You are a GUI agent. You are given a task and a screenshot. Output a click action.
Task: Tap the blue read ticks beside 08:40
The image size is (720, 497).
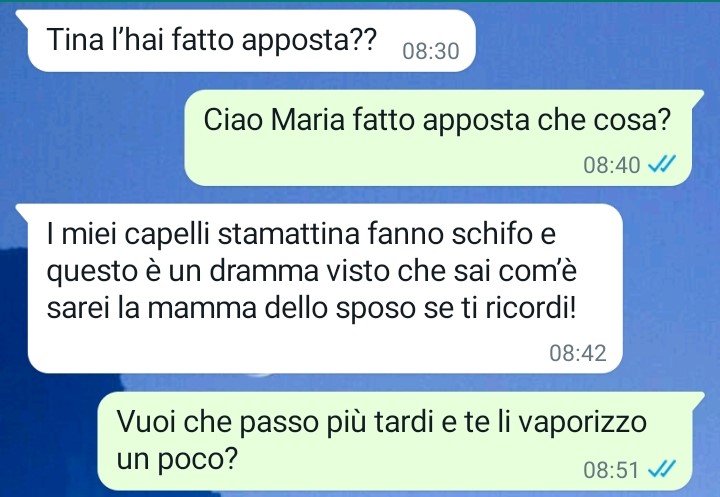(662, 164)
